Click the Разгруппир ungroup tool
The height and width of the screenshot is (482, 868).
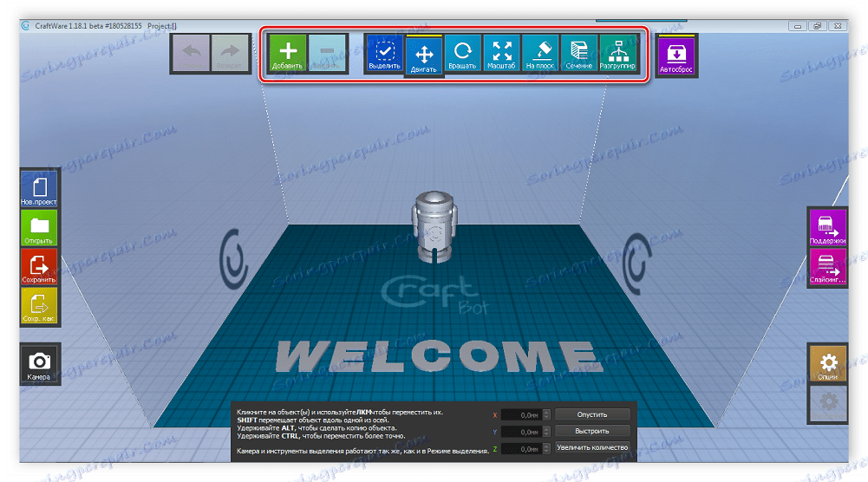617,53
